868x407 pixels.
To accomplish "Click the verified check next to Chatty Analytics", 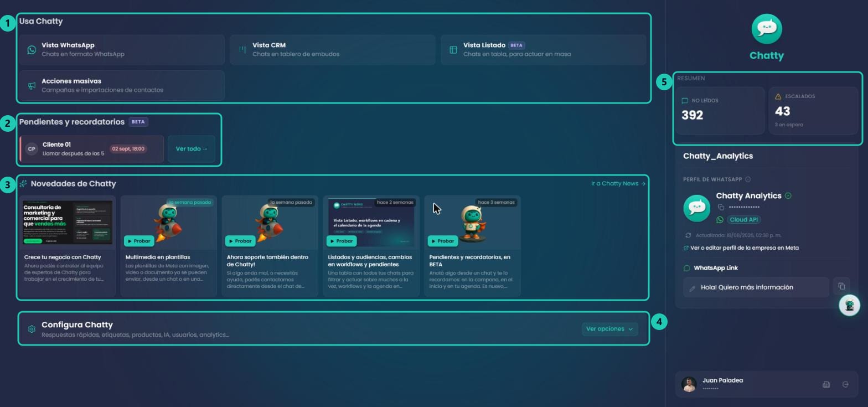I will (788, 195).
